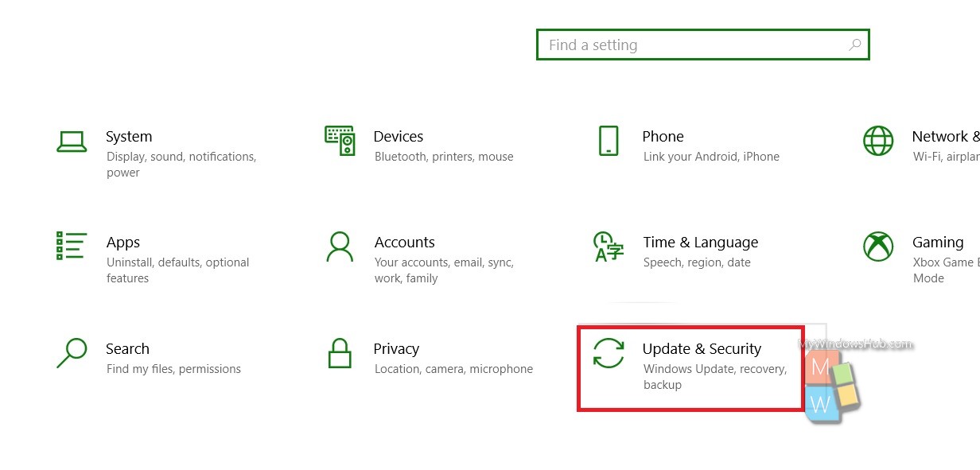980x470 pixels.
Task: Open Devices settings title
Action: [x=399, y=137]
